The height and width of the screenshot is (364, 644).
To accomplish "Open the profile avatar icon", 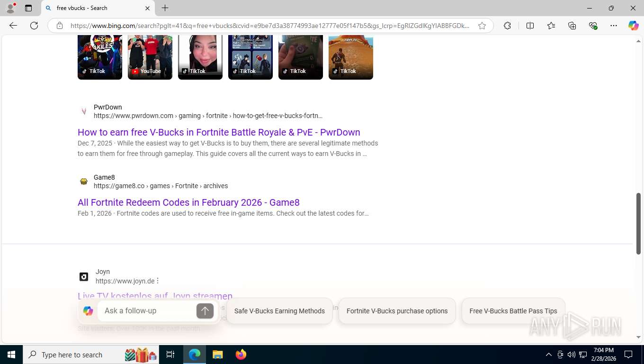I will (x=10, y=8).
